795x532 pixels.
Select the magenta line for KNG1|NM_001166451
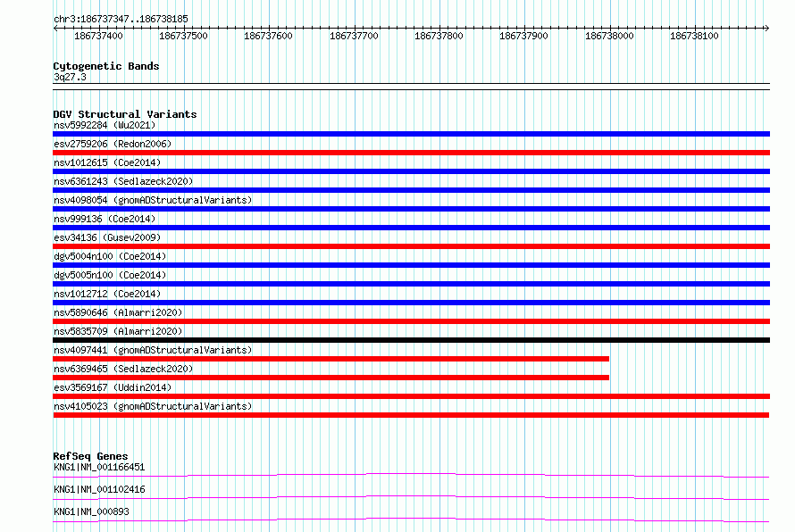411,475
